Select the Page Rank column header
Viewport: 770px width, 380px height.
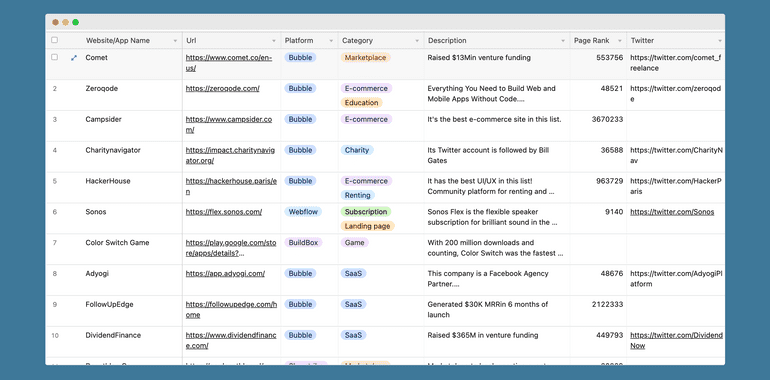(598, 41)
